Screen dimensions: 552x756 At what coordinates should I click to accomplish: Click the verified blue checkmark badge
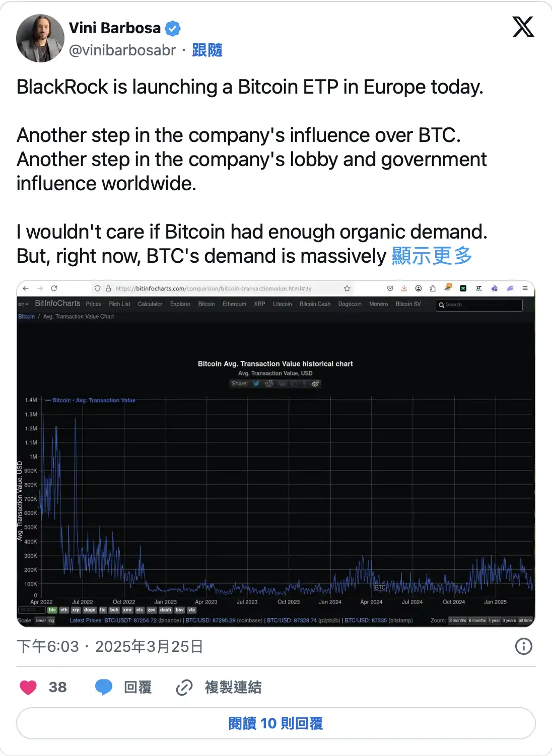pos(173,29)
